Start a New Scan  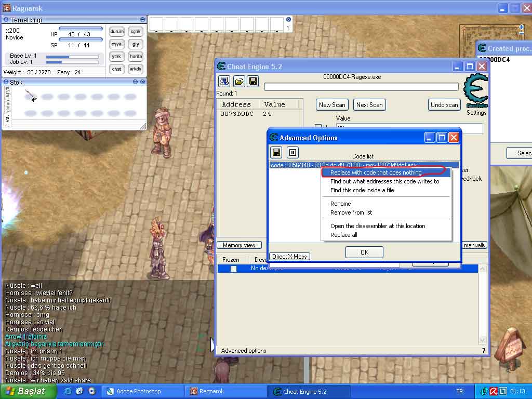(331, 104)
